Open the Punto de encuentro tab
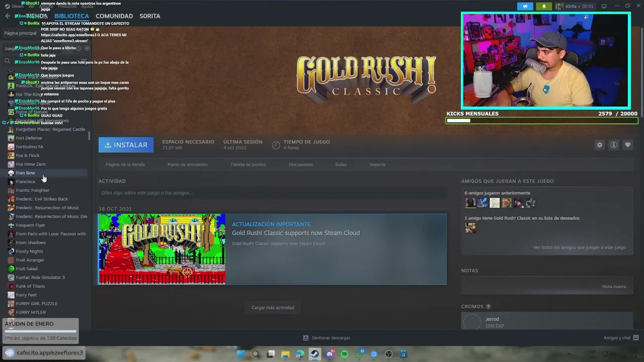Image resolution: width=644 pixels, height=362 pixels. click(x=187, y=164)
